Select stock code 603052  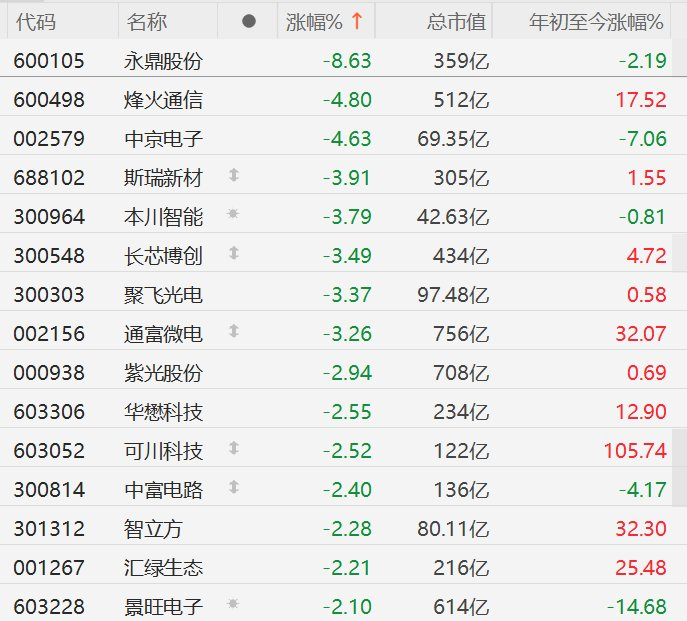[x=49, y=451]
